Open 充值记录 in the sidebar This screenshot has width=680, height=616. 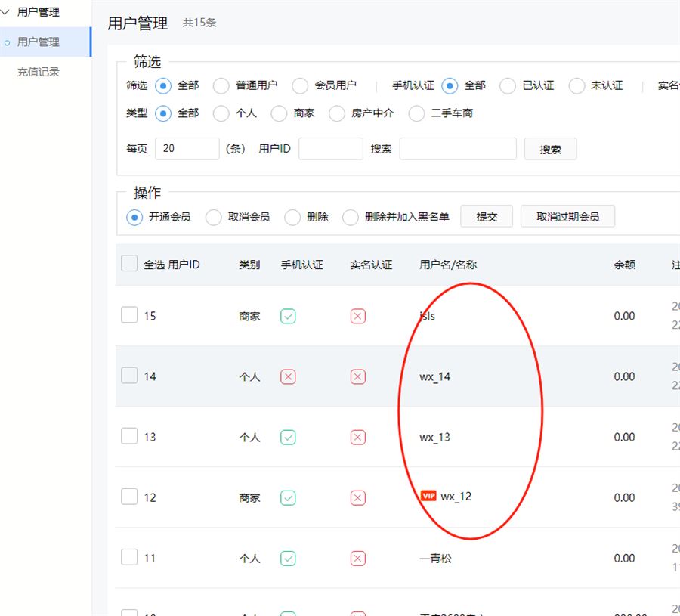point(39,72)
